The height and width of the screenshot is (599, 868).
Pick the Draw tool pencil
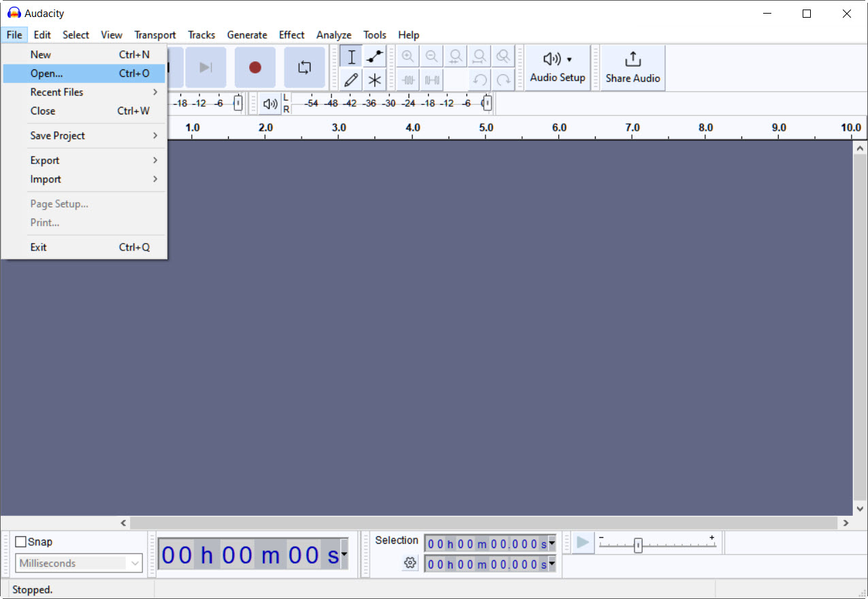351,80
